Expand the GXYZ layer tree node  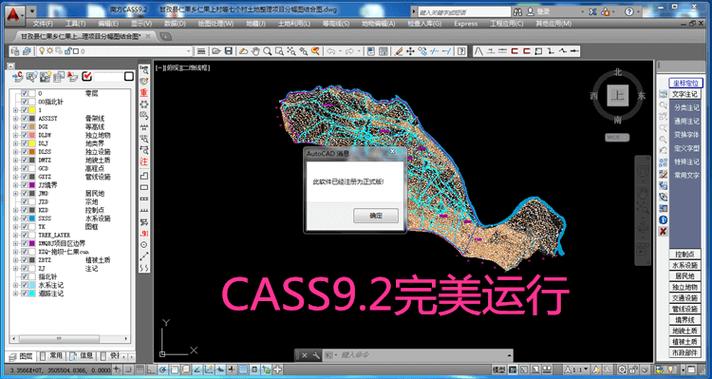pos(16,177)
